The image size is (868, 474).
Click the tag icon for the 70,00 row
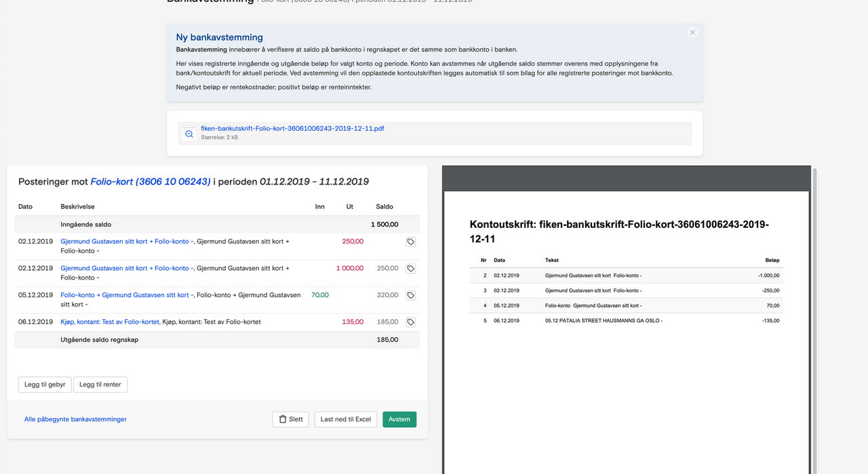pyautogui.click(x=411, y=296)
